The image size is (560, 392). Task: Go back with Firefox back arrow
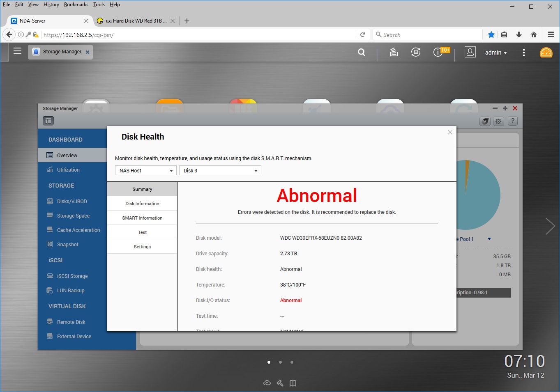coord(9,35)
